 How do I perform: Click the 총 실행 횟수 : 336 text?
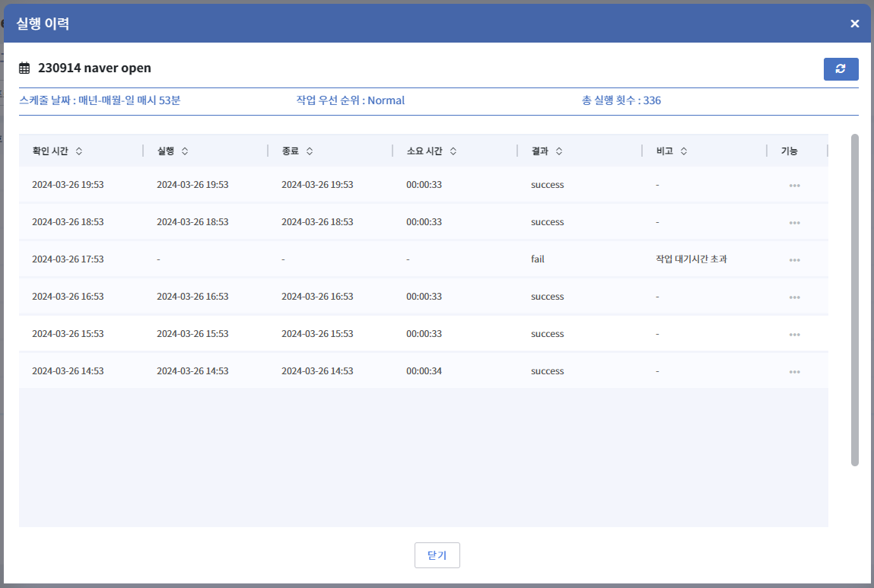click(x=621, y=100)
